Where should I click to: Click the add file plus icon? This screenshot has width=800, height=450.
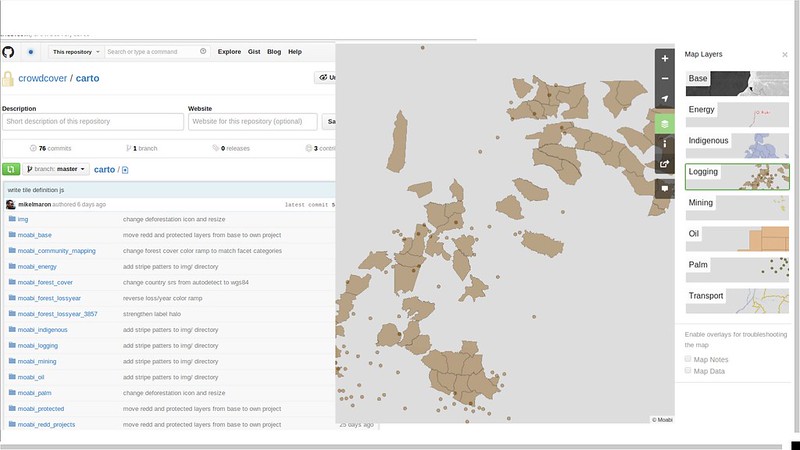click(x=125, y=170)
